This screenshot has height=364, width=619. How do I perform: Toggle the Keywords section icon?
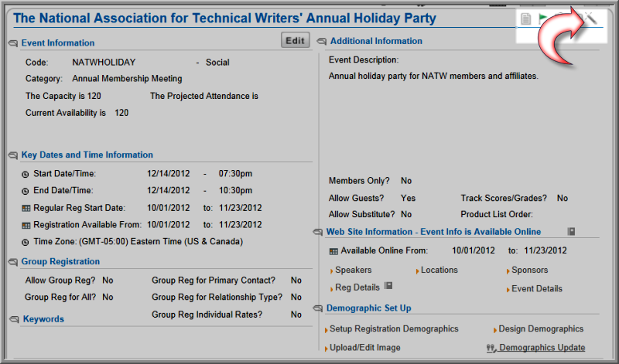pos(14,319)
